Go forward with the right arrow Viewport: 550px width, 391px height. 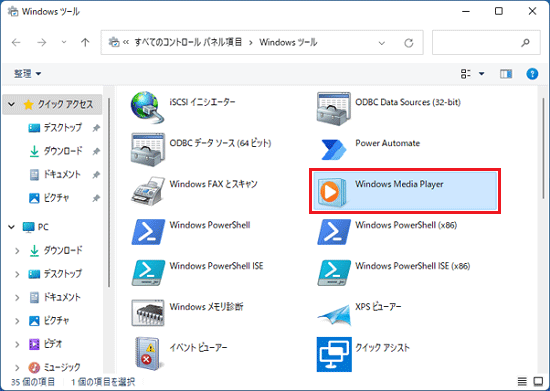pos(42,43)
